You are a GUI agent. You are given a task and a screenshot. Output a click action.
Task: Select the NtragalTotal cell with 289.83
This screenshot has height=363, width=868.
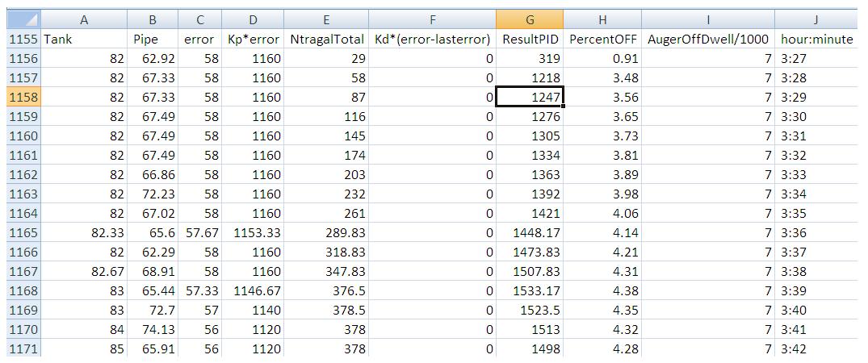pos(326,232)
